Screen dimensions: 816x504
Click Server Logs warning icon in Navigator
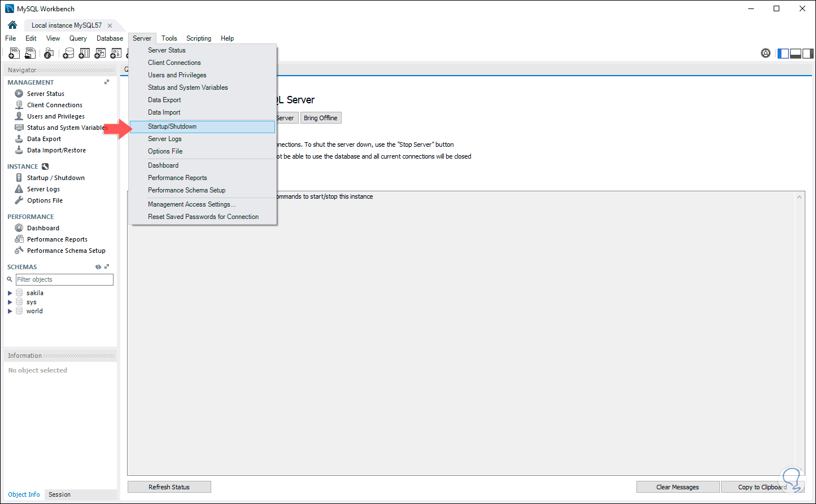point(19,189)
